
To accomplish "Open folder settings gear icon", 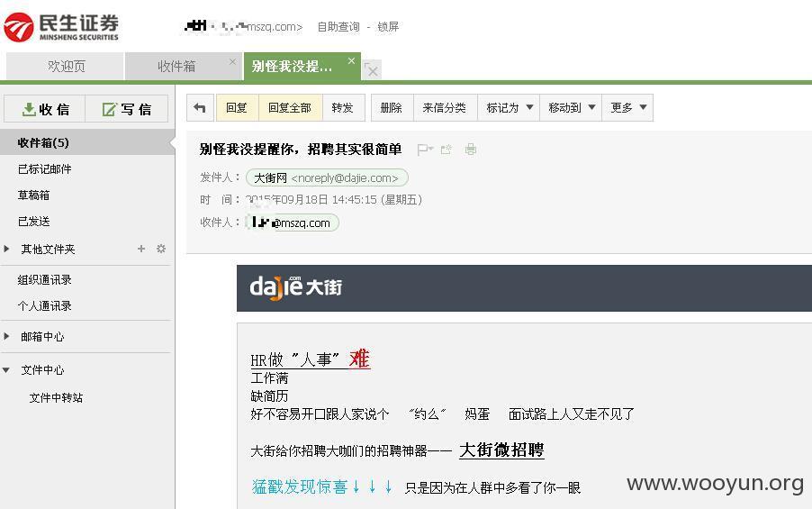I will pos(161,249).
